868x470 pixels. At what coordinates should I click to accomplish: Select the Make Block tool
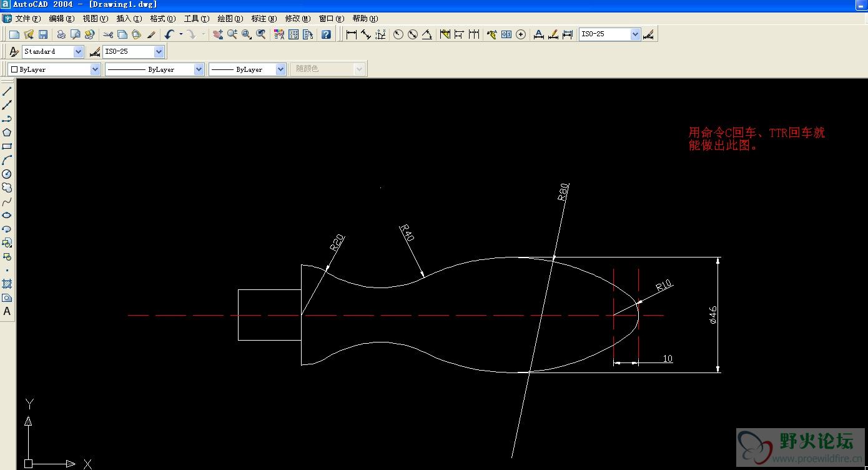pyautogui.click(x=7, y=256)
